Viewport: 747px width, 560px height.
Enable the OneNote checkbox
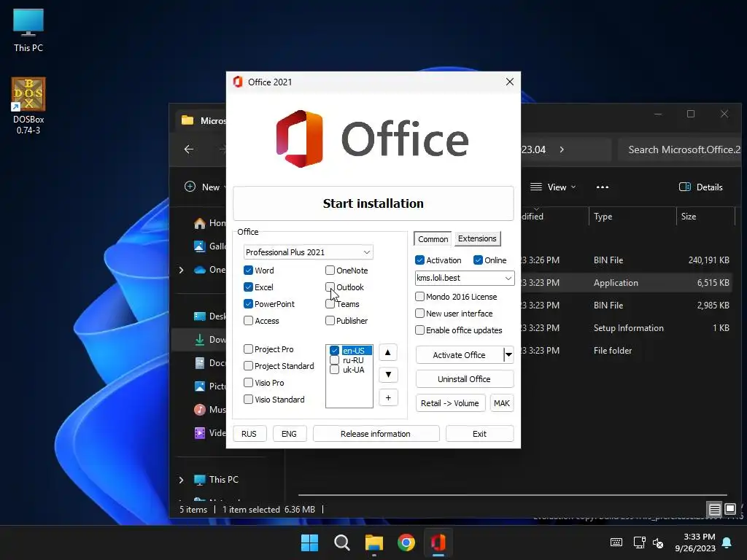[330, 271]
